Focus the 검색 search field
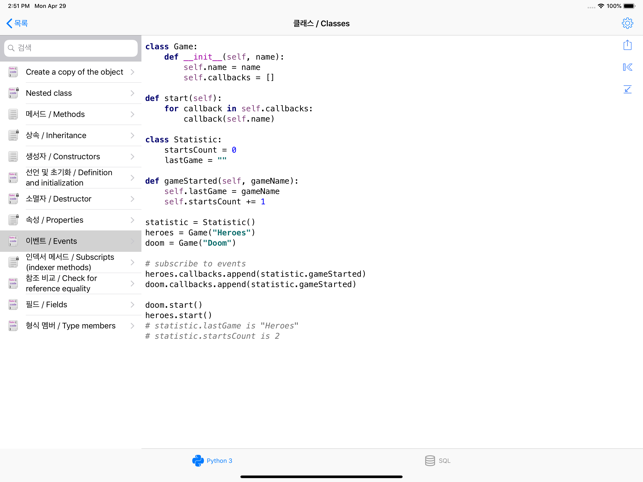The image size is (643, 482). point(71,48)
